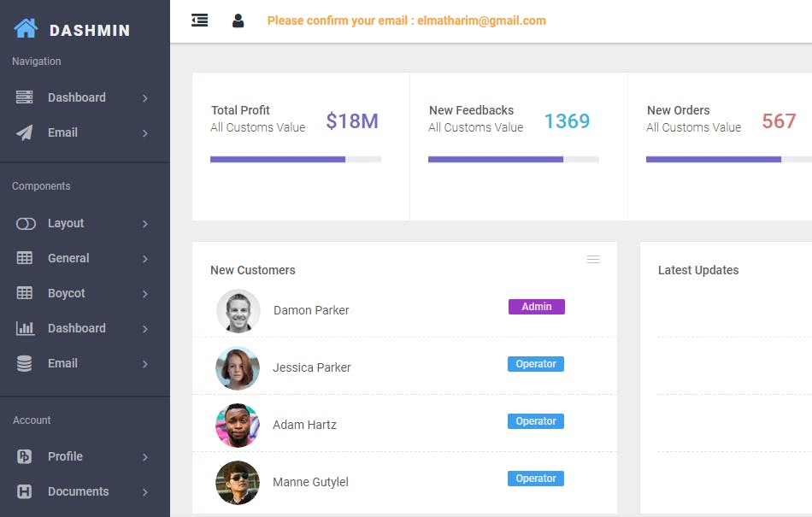Click the Dashmin home icon in sidebar
The width and height of the screenshot is (812, 517).
pyautogui.click(x=27, y=28)
